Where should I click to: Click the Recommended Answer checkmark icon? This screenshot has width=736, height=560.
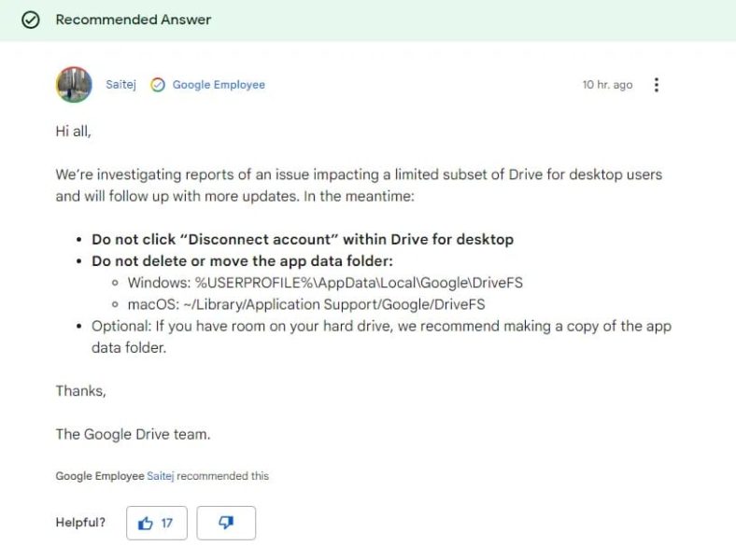point(31,20)
